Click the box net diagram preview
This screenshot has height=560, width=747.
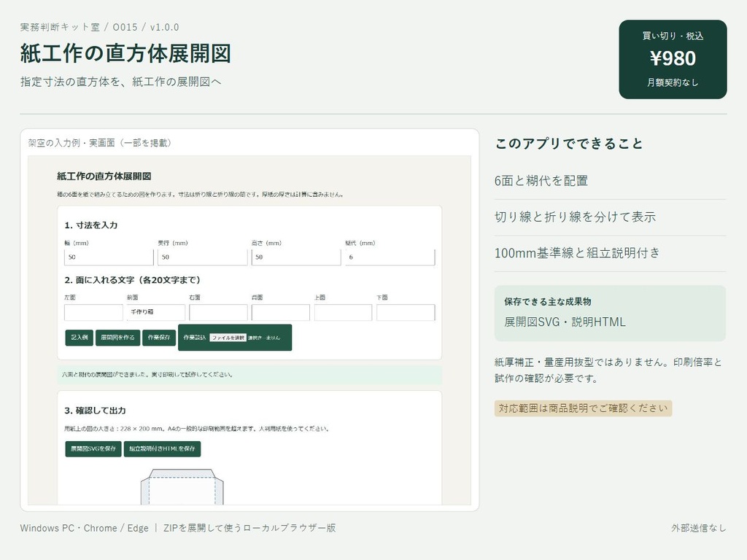[182, 486]
